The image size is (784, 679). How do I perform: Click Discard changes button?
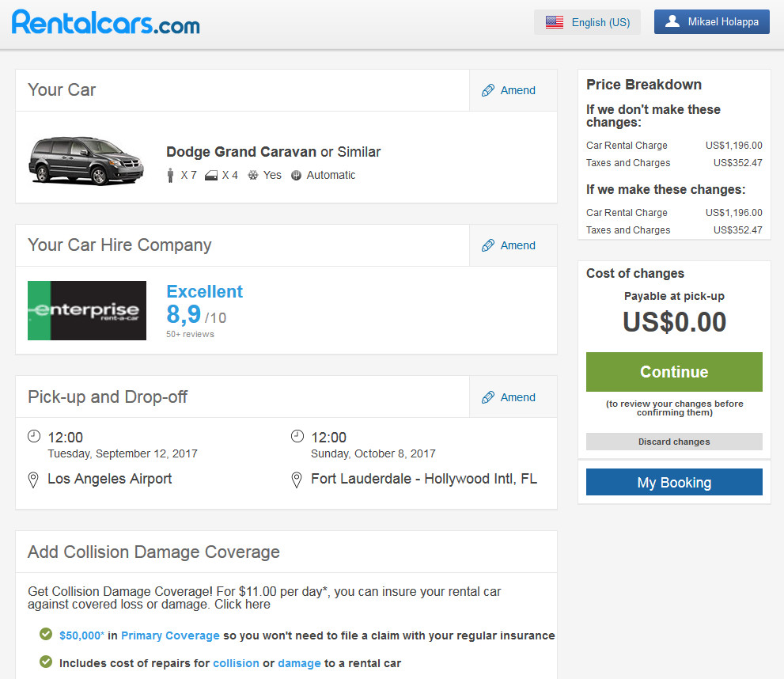coord(674,442)
